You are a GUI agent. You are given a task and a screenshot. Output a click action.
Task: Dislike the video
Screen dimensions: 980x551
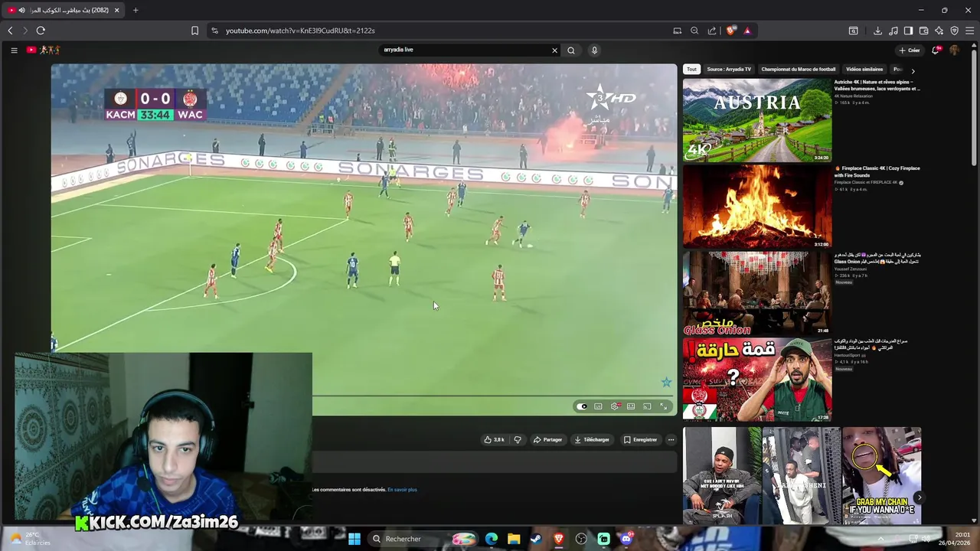tap(518, 440)
